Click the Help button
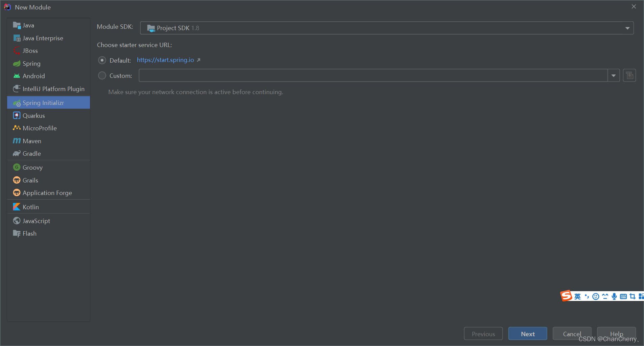Viewport: 644px width, 346px height. click(x=617, y=334)
